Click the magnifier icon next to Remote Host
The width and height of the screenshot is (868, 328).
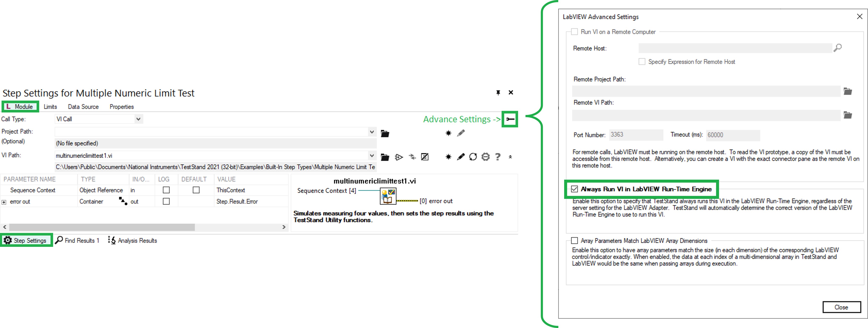pos(838,48)
